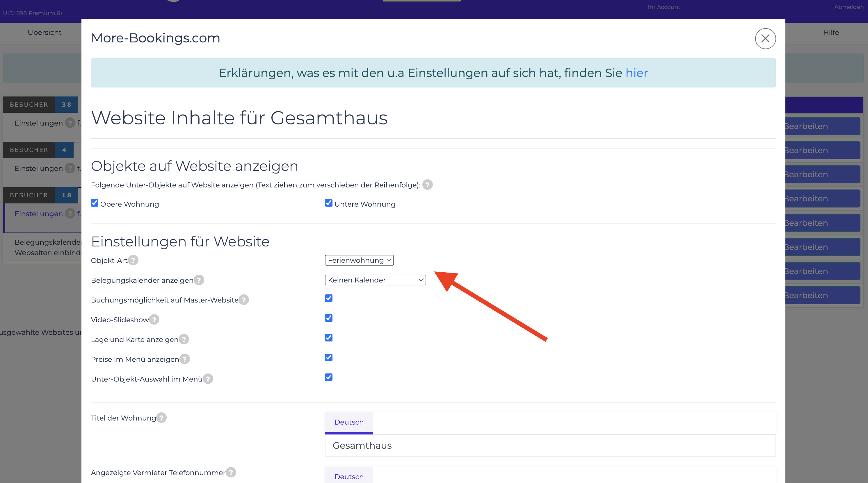Screen dimensions: 868x483
Task: Click help icon beside Belegungskalender anzeigen
Action: 199,280
